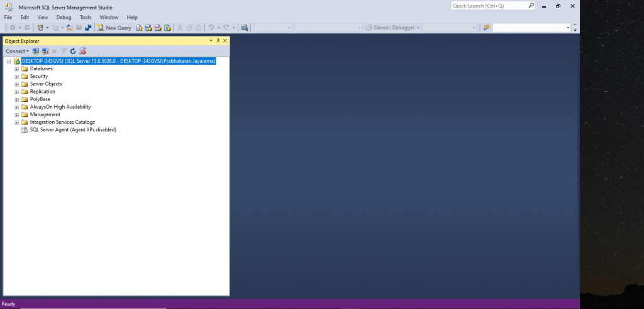
Task: Click the Add New Item toolbar icon
Action: tap(55, 28)
